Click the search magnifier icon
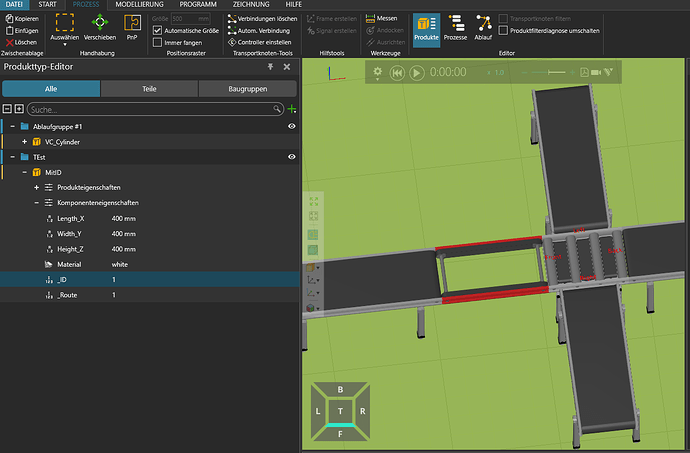The image size is (690, 453). point(277,109)
